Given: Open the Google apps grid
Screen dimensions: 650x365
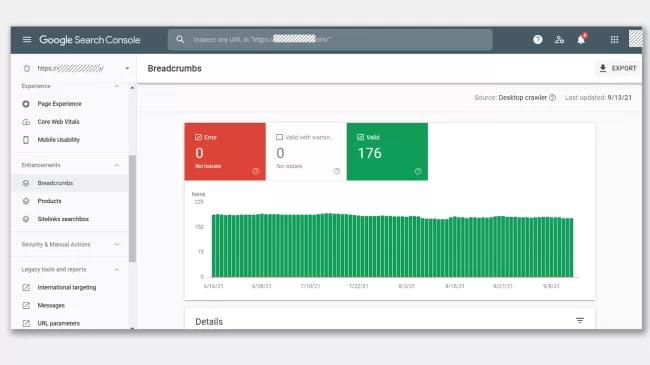Looking at the screenshot, I should pyautogui.click(x=614, y=40).
